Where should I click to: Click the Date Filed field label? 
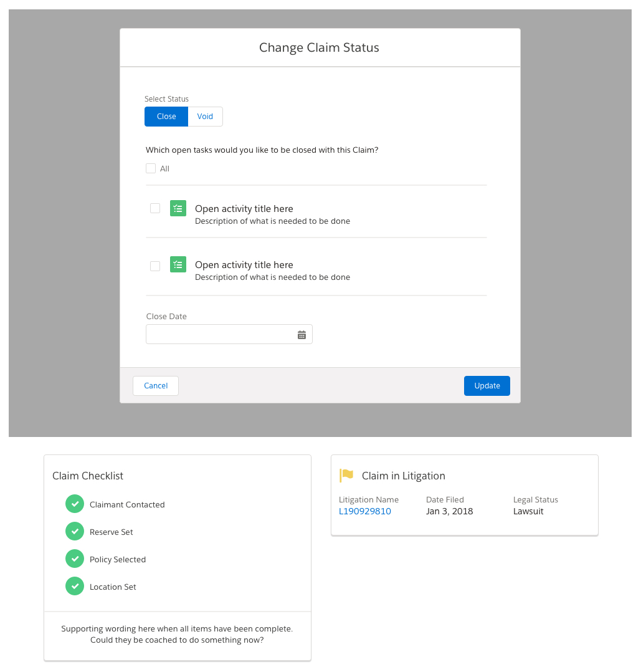click(x=445, y=500)
